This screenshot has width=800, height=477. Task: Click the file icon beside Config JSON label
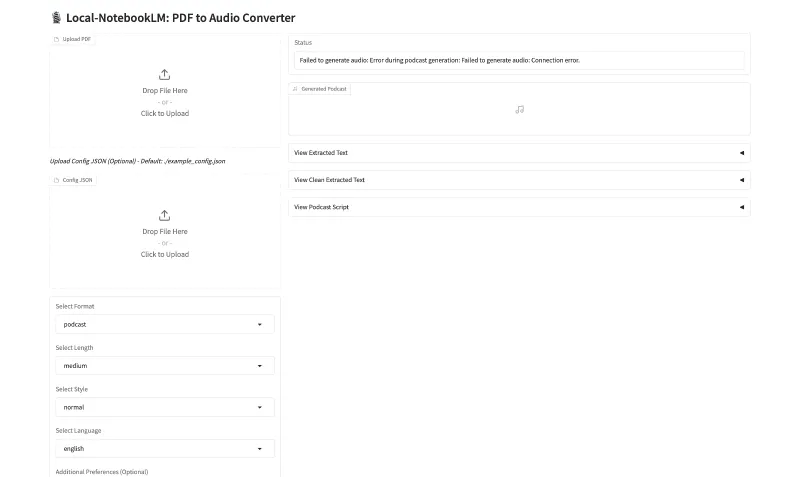tap(56, 180)
